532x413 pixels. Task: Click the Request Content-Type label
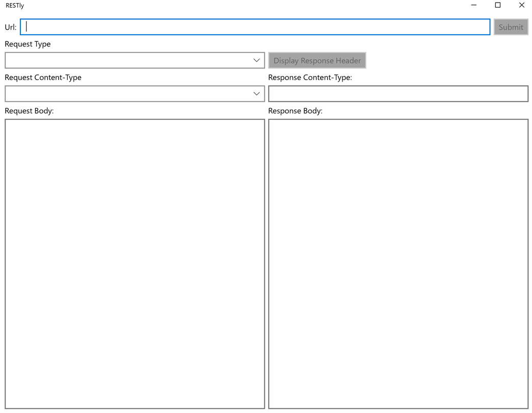click(43, 78)
